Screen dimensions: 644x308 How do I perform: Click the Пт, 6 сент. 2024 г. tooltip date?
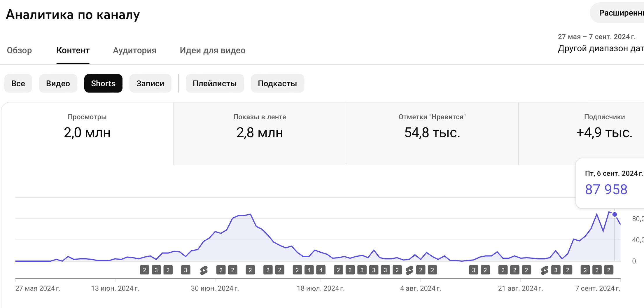pos(614,174)
